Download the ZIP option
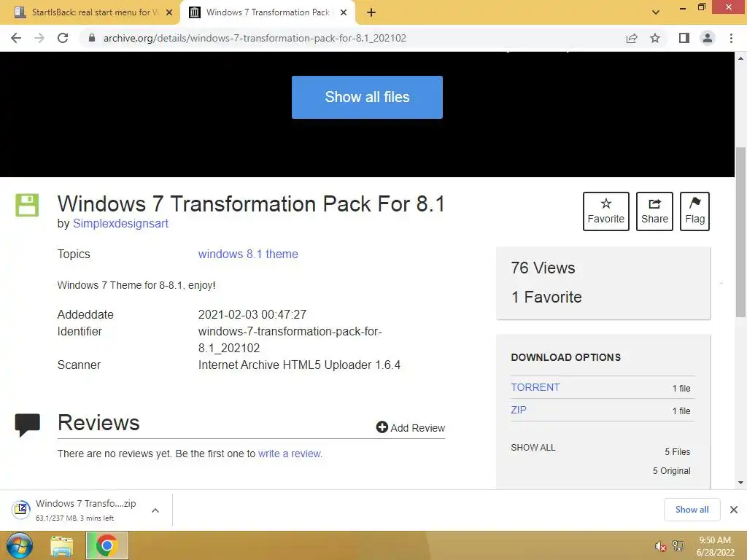 [519, 410]
